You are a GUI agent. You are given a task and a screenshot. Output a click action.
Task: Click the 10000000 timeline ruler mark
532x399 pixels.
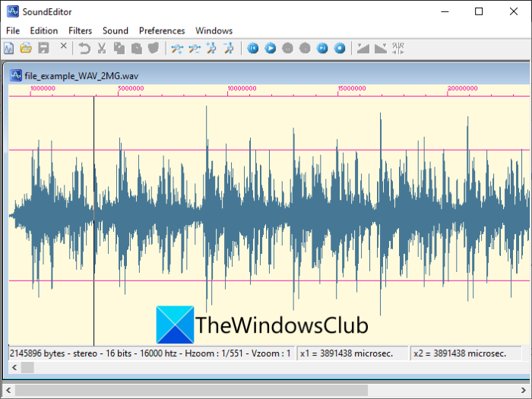coord(242,88)
